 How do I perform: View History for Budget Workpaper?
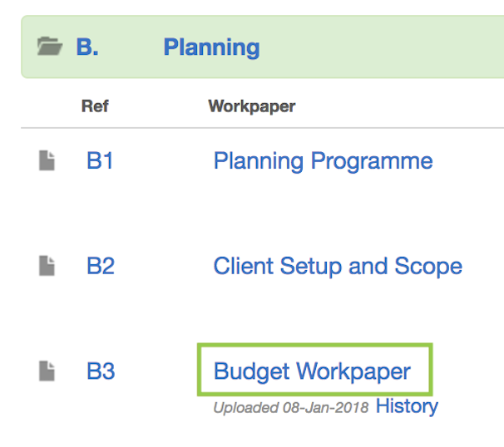click(x=407, y=406)
